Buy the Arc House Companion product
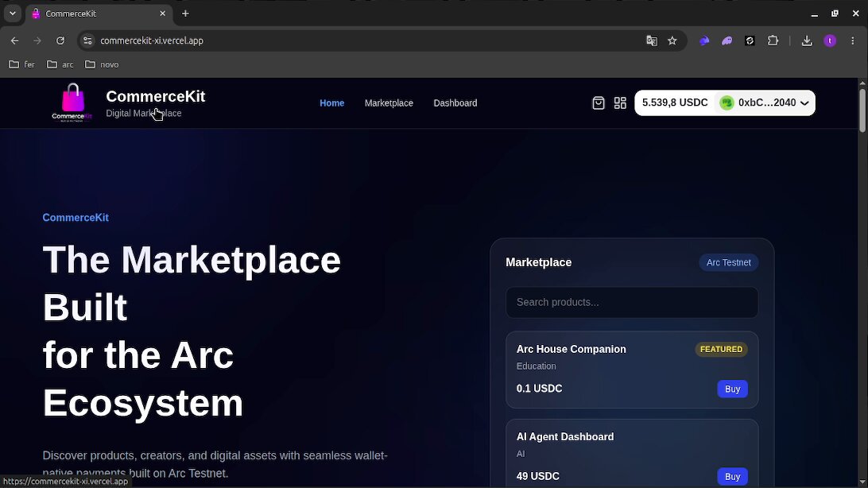This screenshot has height=488, width=868. [x=732, y=389]
